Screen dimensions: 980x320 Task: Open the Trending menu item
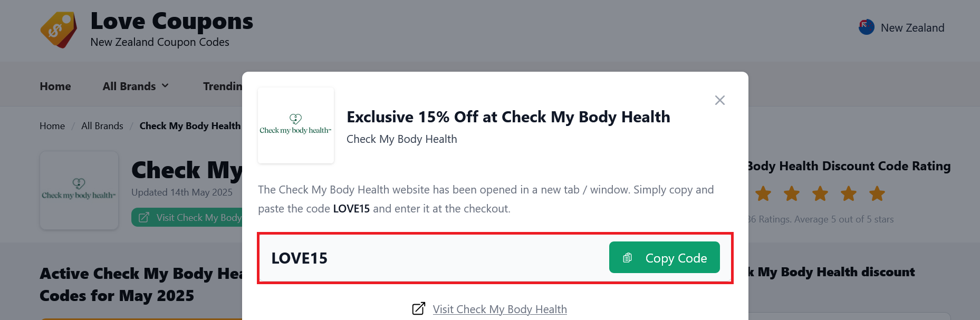(223, 86)
